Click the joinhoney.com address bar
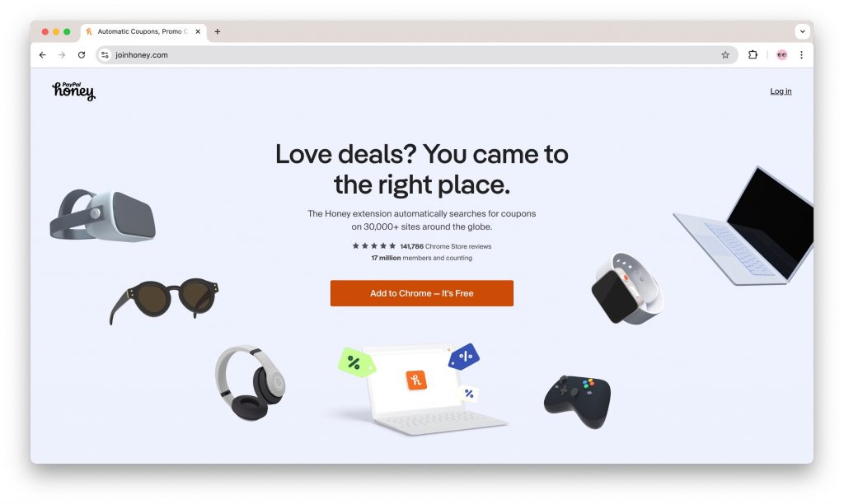The width and height of the screenshot is (844, 504). (415, 55)
